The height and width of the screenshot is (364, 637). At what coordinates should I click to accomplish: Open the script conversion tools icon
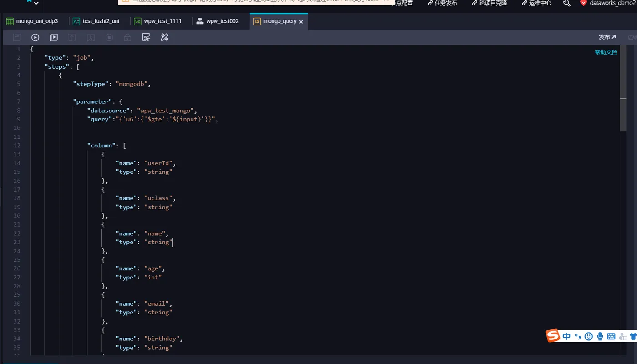coord(165,37)
